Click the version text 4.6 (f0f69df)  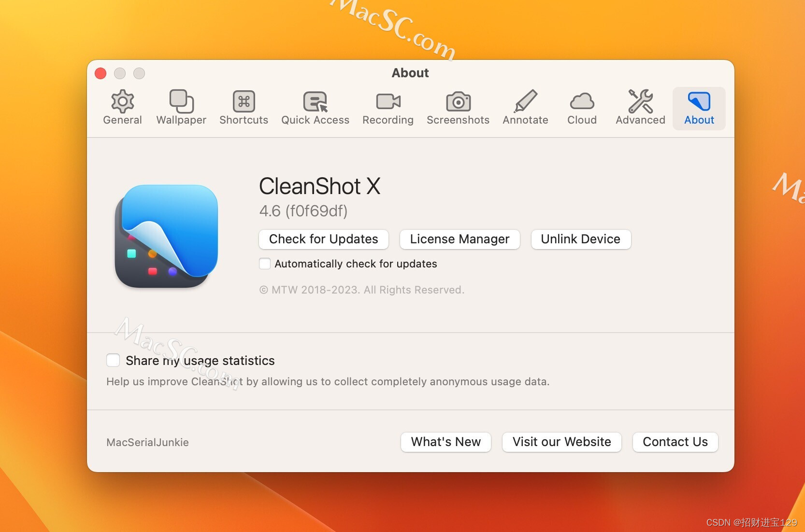click(x=303, y=211)
